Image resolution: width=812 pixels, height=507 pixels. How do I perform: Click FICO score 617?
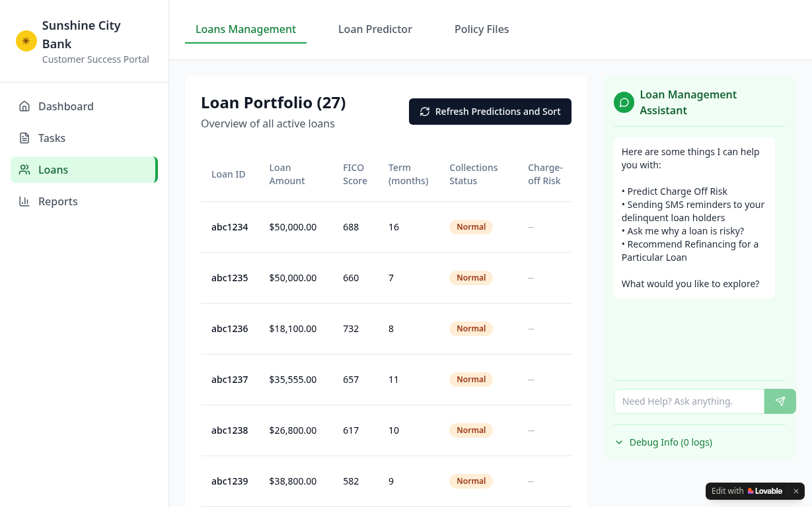[x=351, y=430]
